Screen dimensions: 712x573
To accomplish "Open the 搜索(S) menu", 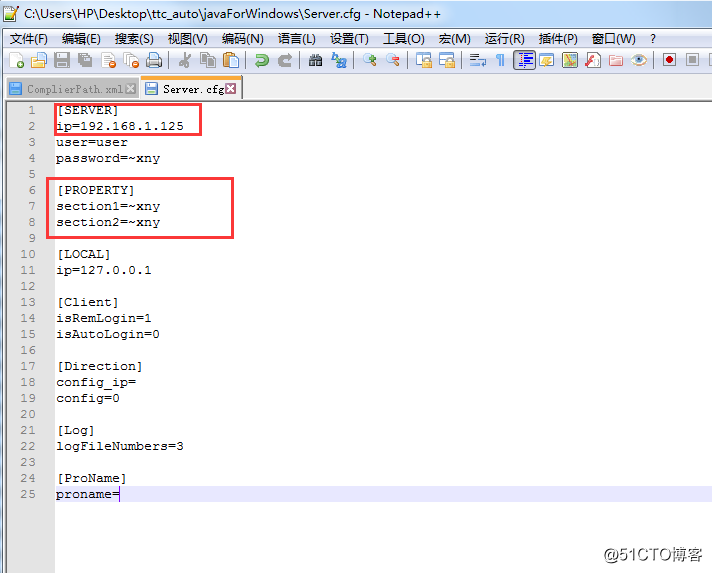I will click(x=134, y=39).
